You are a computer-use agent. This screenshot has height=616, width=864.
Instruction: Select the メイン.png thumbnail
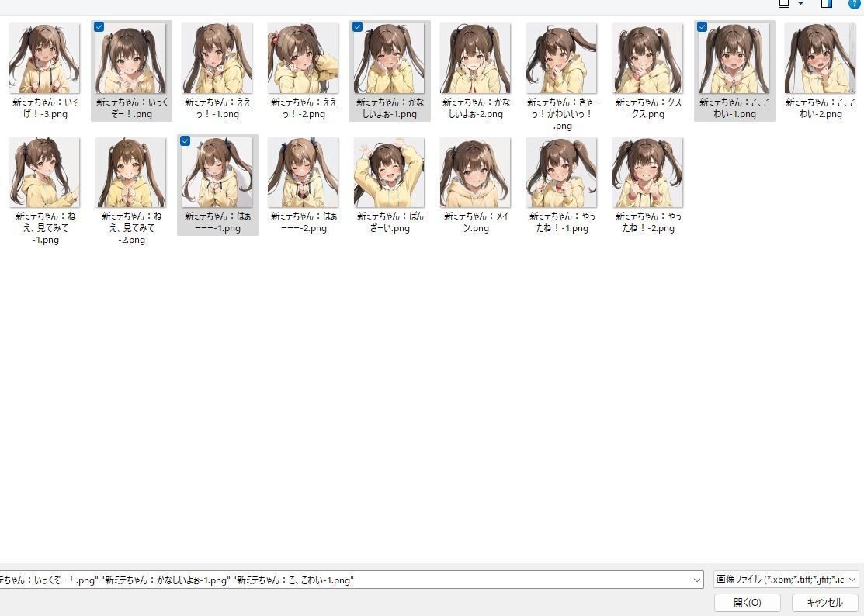tap(476, 172)
